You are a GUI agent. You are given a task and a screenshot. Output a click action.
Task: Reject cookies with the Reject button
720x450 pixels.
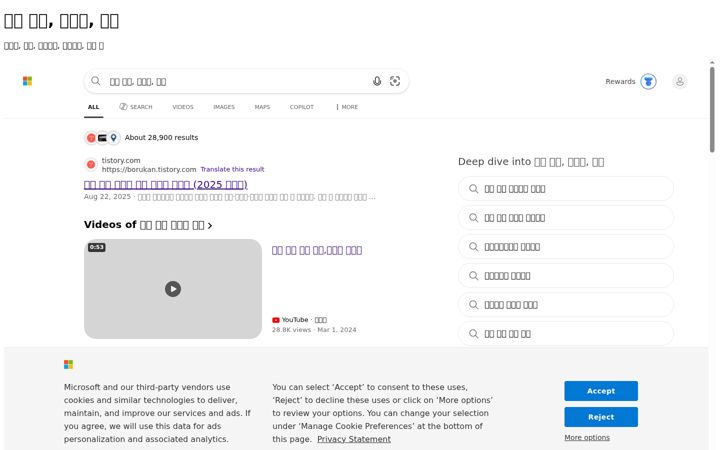pos(601,417)
